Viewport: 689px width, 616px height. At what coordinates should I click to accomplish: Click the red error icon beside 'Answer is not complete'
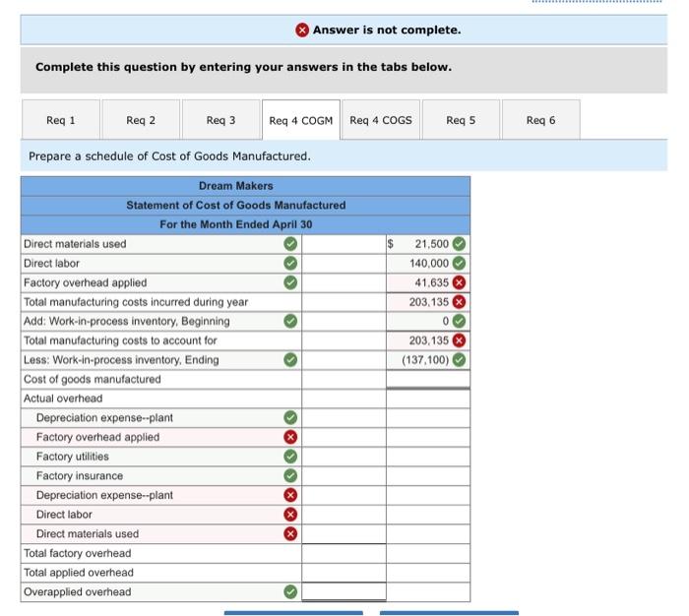click(x=302, y=30)
